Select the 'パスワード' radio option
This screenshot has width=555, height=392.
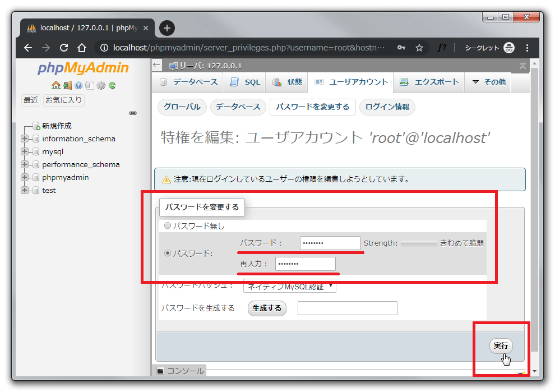(x=167, y=253)
